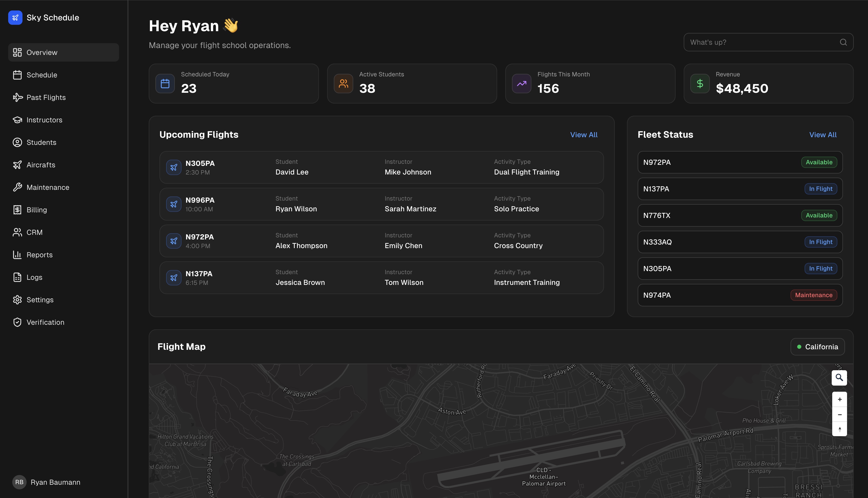Go to Maintenance in sidebar

click(x=48, y=188)
